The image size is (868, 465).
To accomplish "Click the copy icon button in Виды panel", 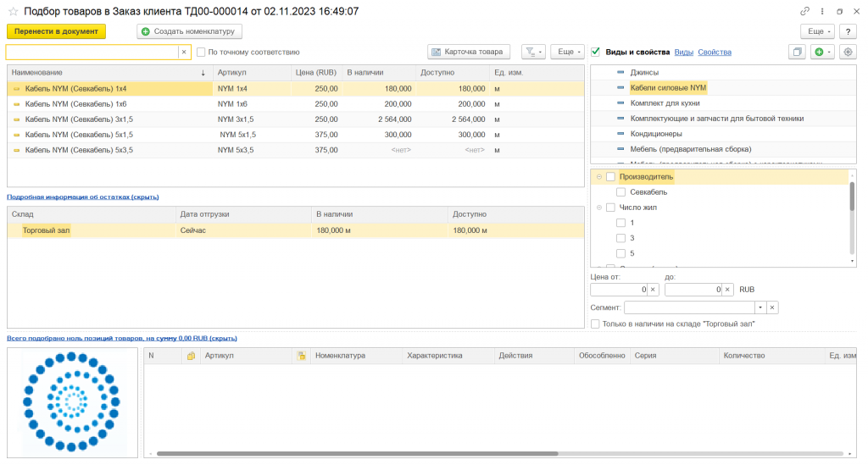I will [x=797, y=52].
